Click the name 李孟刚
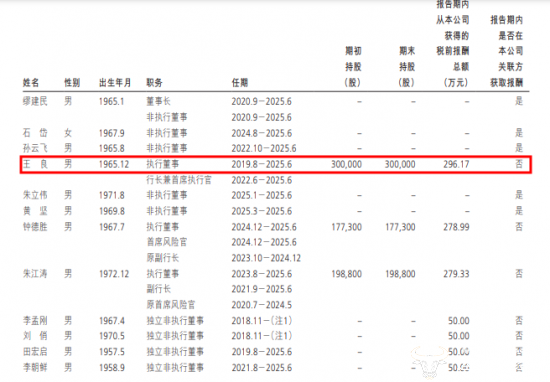Screen dimensions: 550x382 point(35,320)
